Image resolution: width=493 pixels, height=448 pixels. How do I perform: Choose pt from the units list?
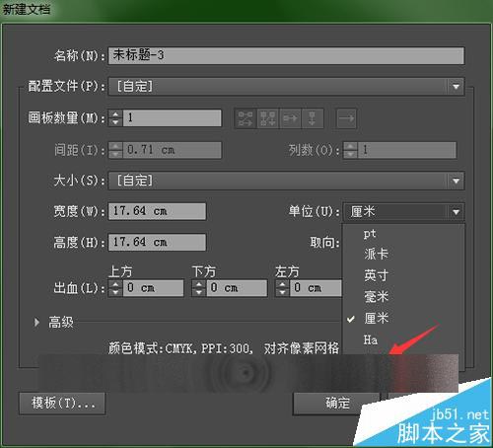[403, 234]
